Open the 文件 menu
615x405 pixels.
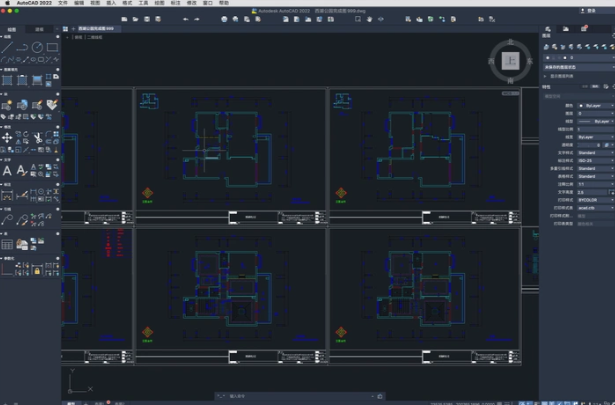pos(63,3)
